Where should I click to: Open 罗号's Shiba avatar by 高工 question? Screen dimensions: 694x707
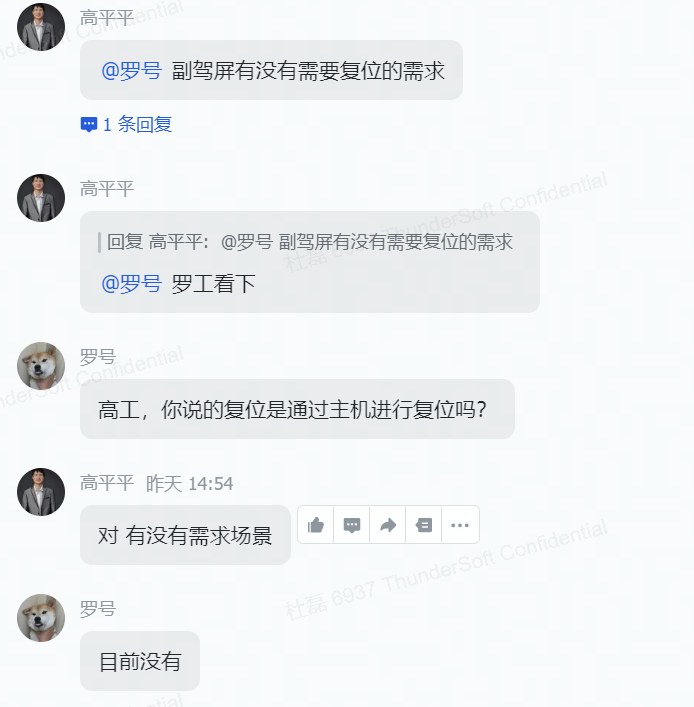[x=41, y=366]
